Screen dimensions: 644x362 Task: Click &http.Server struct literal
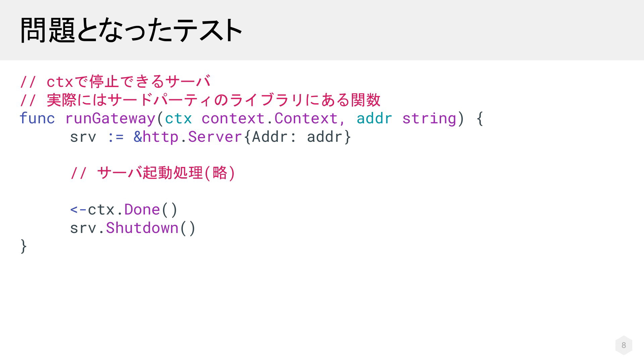tap(188, 137)
